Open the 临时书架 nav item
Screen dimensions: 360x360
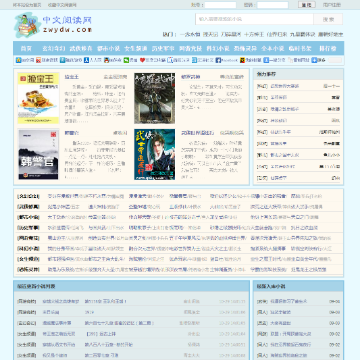300,49
